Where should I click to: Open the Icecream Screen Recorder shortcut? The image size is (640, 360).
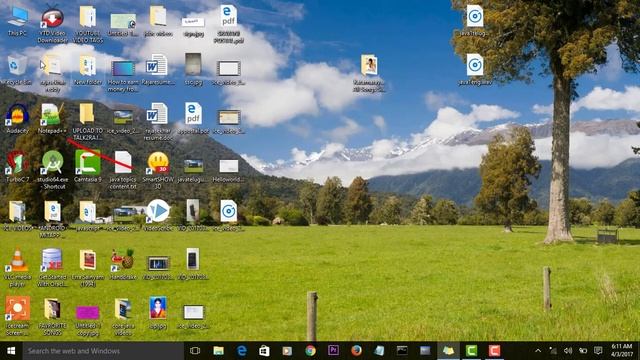(x=18, y=316)
